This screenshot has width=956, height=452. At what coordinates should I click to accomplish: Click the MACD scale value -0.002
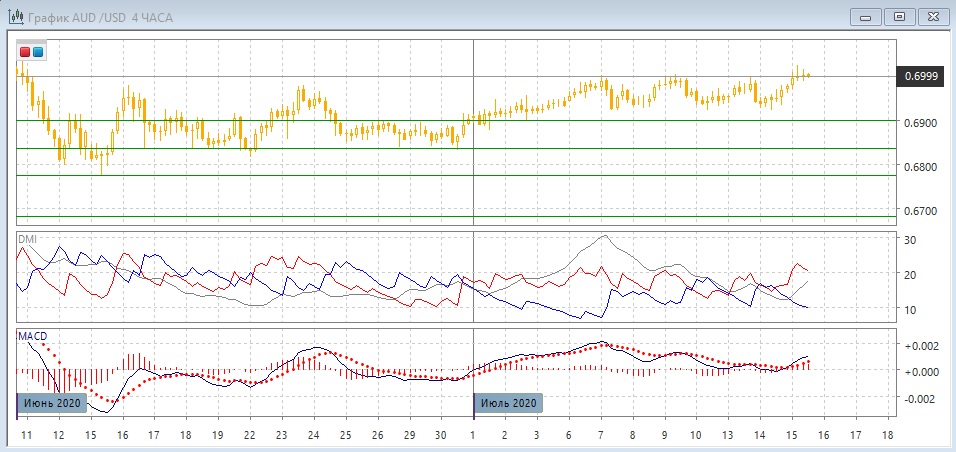[919, 398]
